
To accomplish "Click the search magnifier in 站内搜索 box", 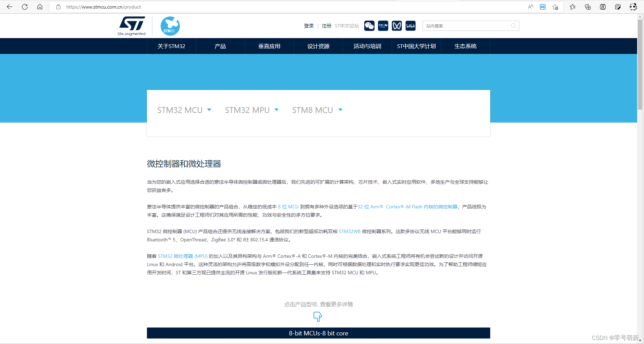I will click(x=513, y=26).
